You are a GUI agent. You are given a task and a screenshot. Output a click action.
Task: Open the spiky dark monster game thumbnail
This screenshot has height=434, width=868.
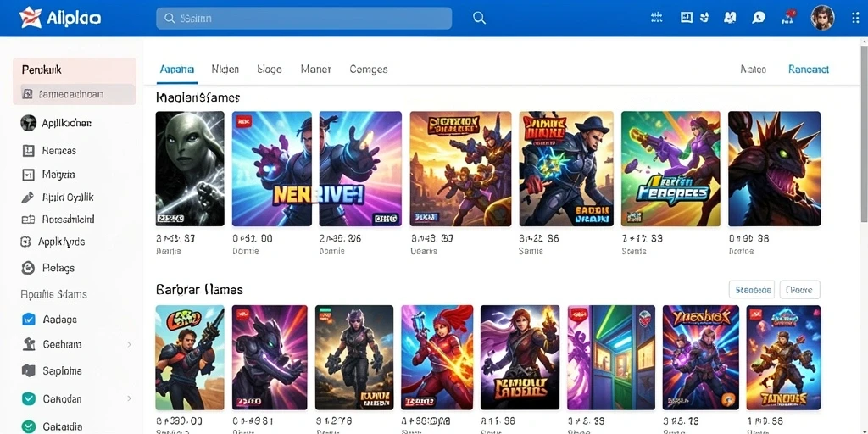coord(774,169)
